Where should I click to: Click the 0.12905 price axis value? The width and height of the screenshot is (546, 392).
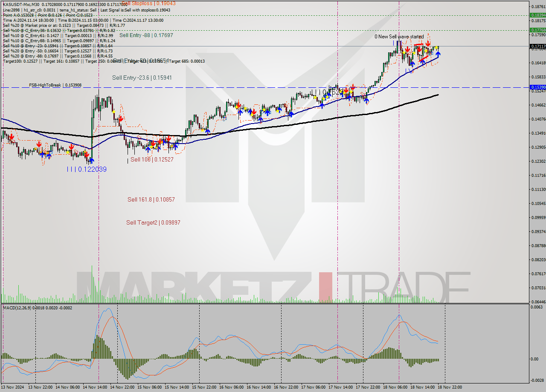[538, 147]
